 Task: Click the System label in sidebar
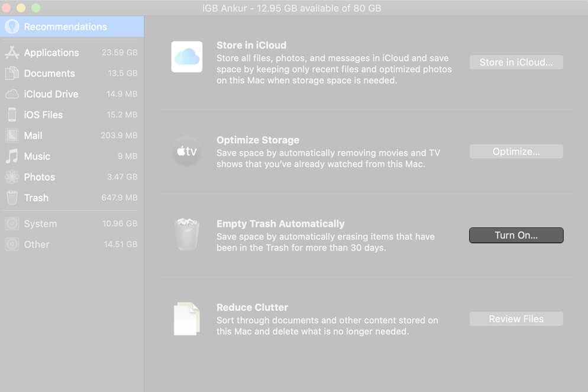[40, 224]
